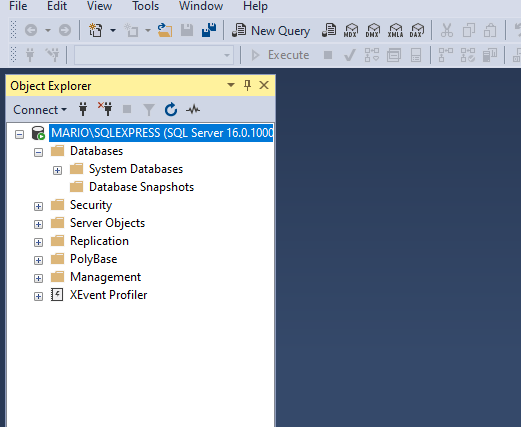The height and width of the screenshot is (427, 521).
Task: Open the Tools menu
Action: point(145,6)
